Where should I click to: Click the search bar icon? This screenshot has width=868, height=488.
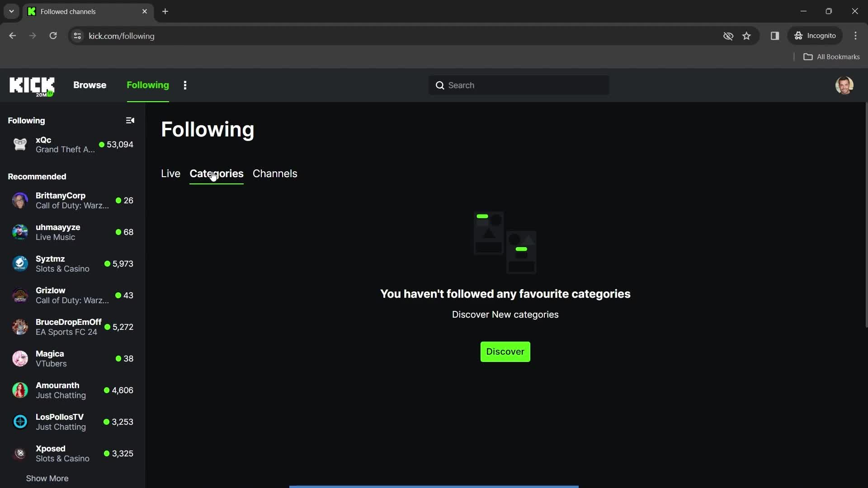(439, 84)
